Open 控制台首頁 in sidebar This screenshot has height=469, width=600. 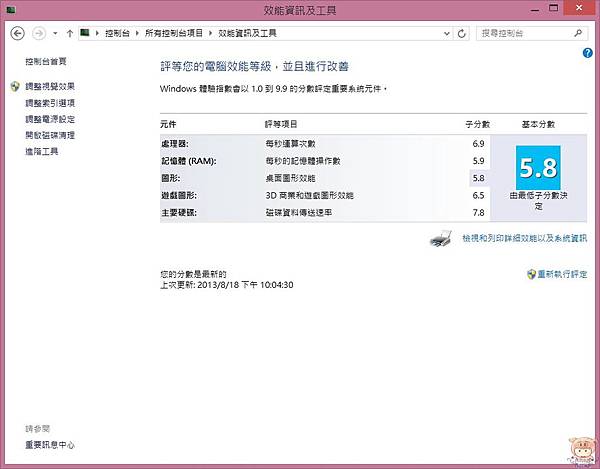point(46,61)
